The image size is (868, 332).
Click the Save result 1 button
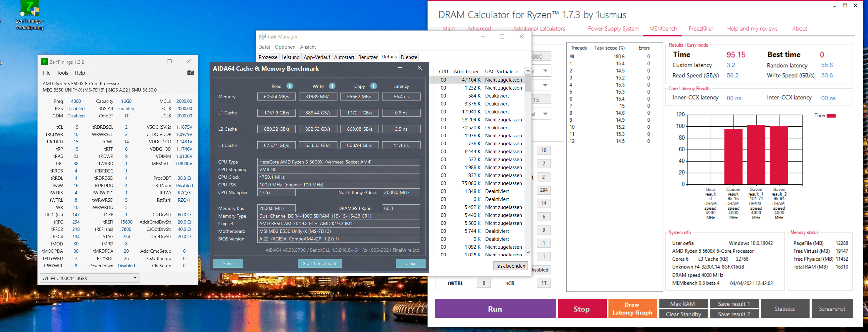(734, 304)
